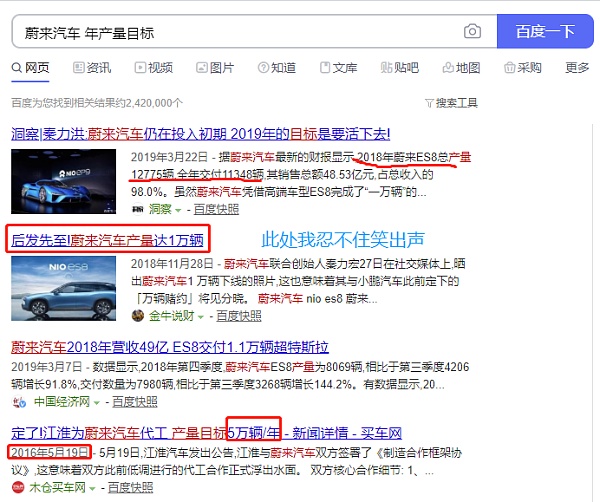
Task: Expand the 更多 more menu
Action: coord(577,68)
